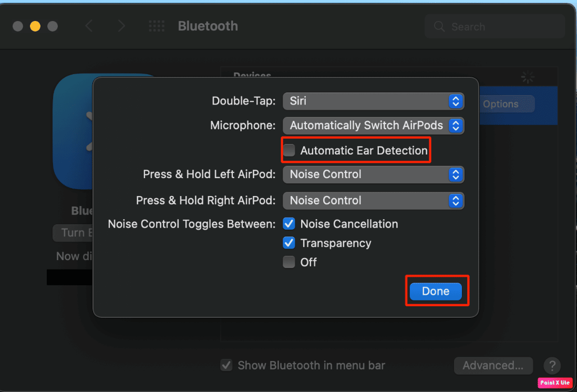Toggle Show Bluetooth in menu bar
Screen dimensions: 577x392
pos(226,365)
